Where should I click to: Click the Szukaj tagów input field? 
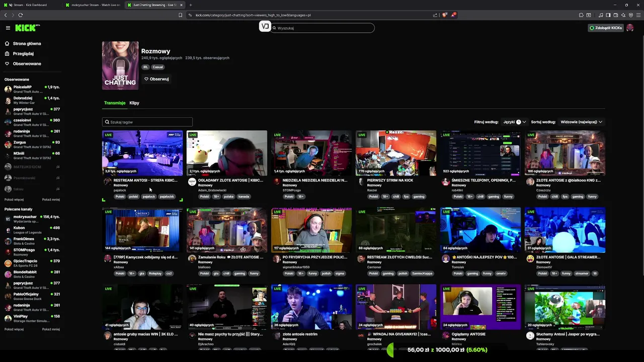(147, 122)
